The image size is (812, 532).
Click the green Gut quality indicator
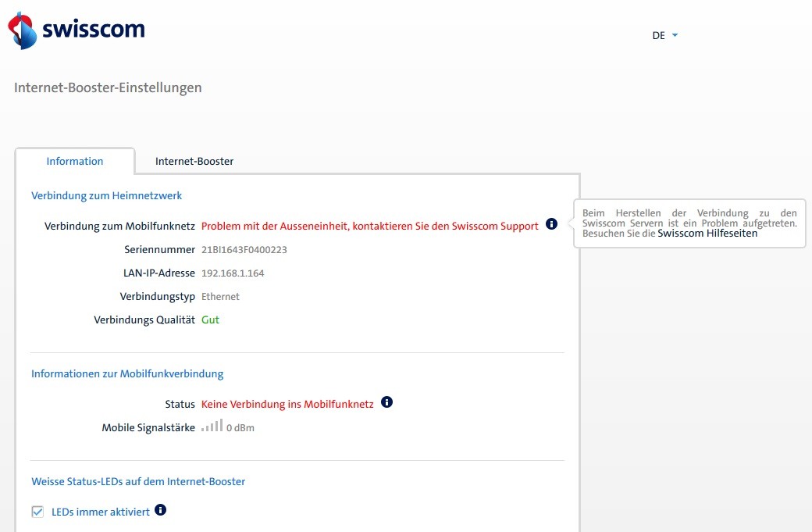pyautogui.click(x=209, y=319)
